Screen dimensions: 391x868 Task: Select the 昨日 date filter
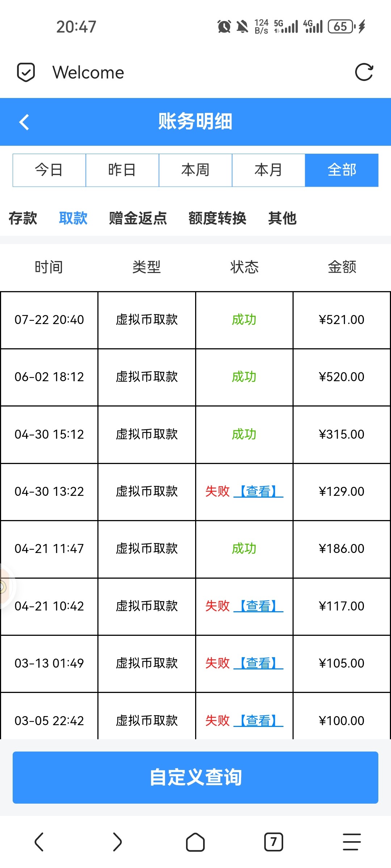click(x=122, y=170)
